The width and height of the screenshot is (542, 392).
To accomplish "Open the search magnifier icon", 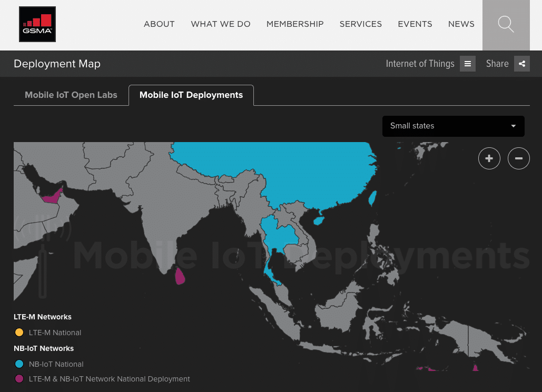I will (x=506, y=24).
